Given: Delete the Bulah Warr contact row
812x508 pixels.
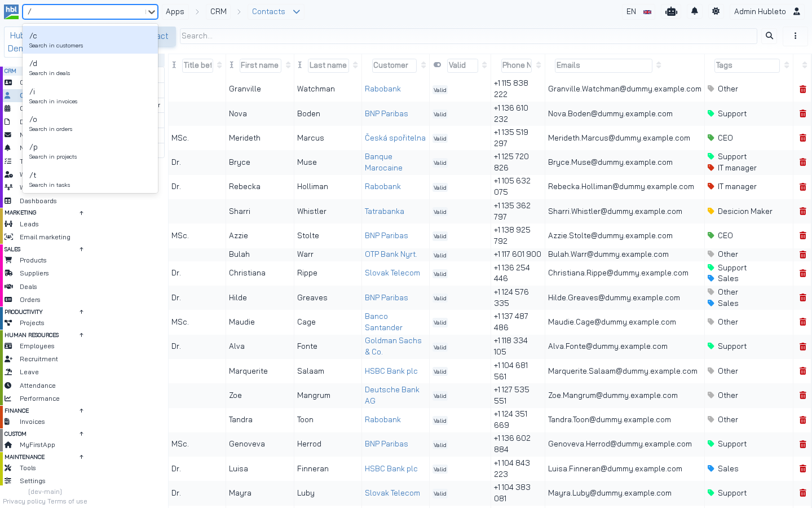Looking at the screenshot, I should pyautogui.click(x=803, y=255).
